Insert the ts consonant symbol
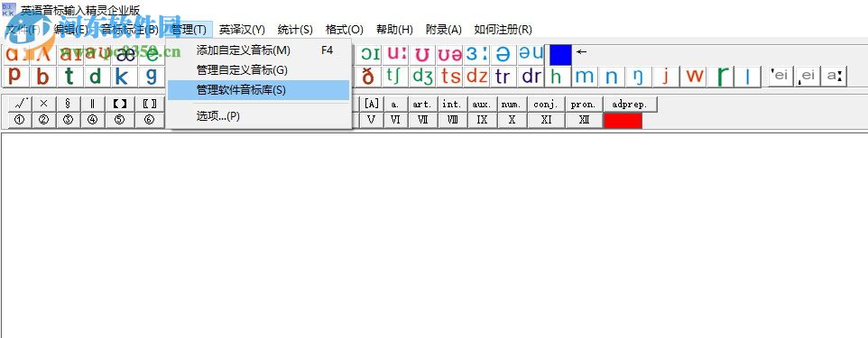868x338 pixels. 449,76
